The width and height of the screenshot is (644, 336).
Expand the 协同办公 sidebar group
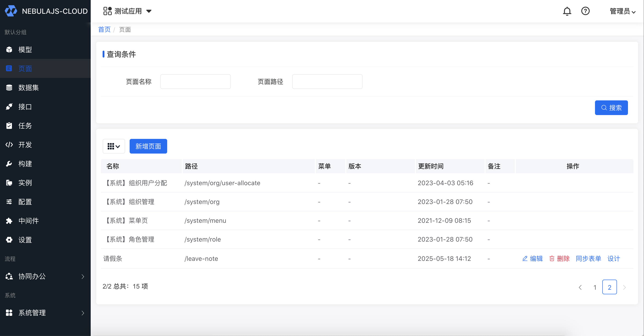(45, 276)
